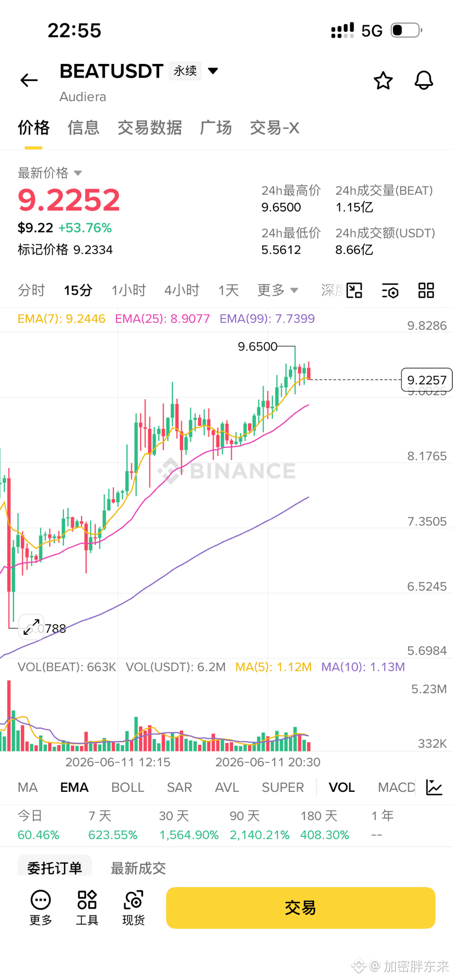Expand the 更多 timeframe dropdown
This screenshot has height=980, width=453.
pos(278,290)
